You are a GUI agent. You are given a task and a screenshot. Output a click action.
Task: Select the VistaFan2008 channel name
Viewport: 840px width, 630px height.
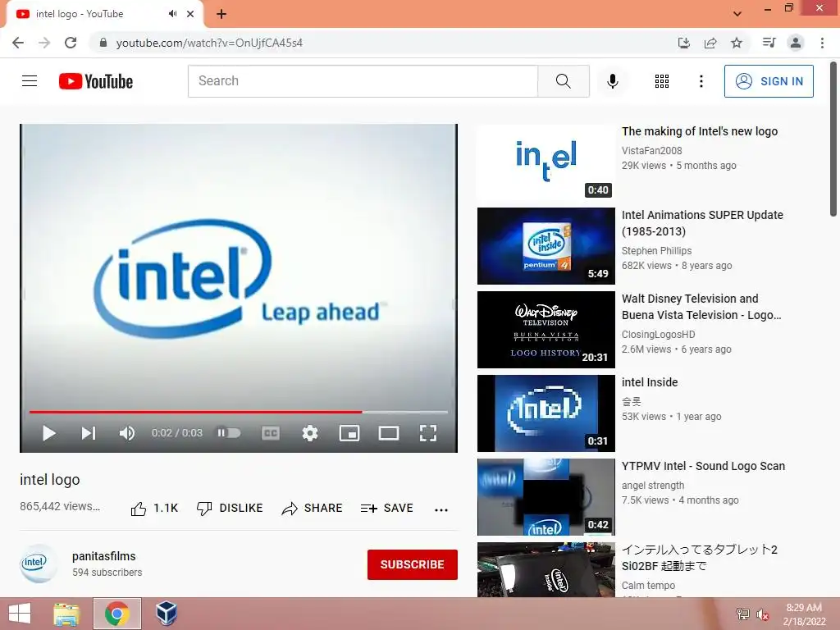coord(652,151)
